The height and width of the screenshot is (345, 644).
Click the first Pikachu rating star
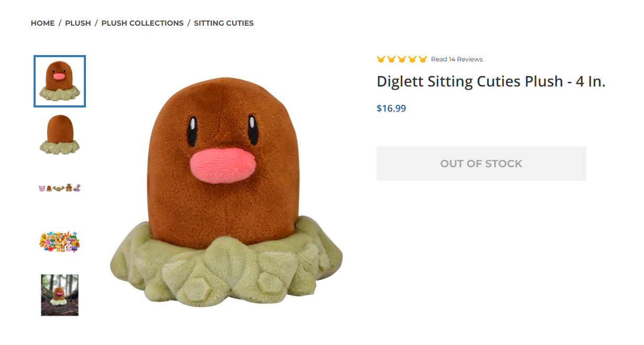coord(381,59)
